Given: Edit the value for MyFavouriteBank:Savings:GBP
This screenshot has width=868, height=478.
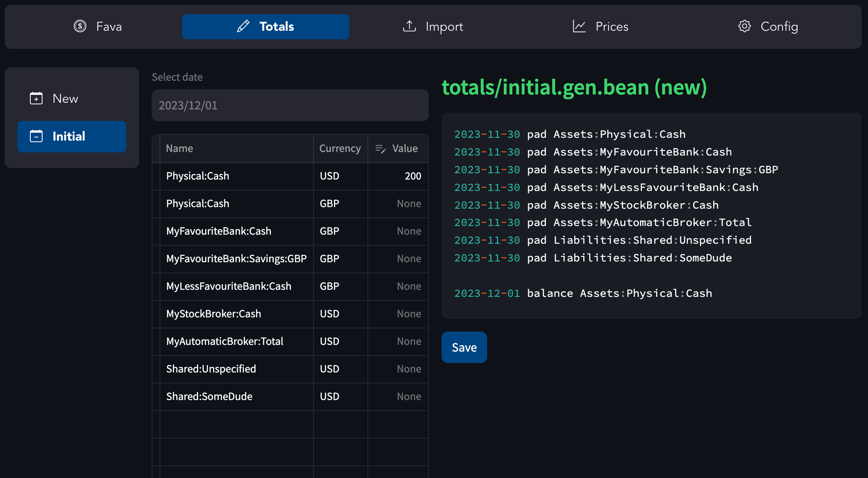Looking at the screenshot, I should 398,259.
